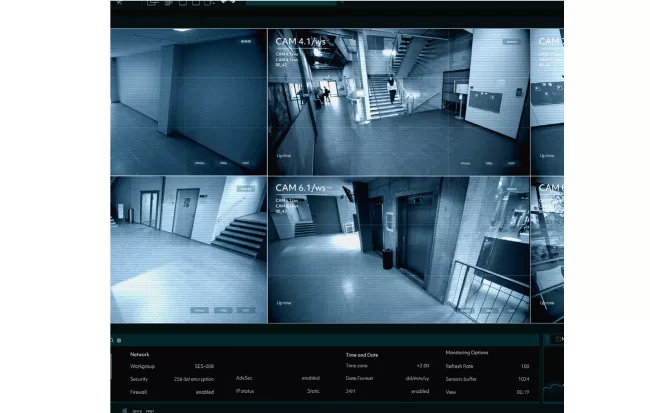This screenshot has width=650, height=413.
Task: Open the IP status Static selector
Action: [312, 391]
